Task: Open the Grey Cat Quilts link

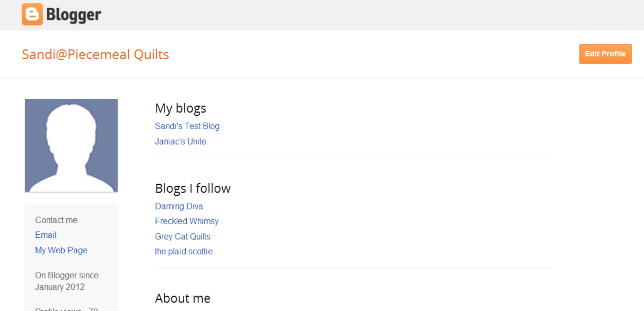Action: click(x=182, y=236)
